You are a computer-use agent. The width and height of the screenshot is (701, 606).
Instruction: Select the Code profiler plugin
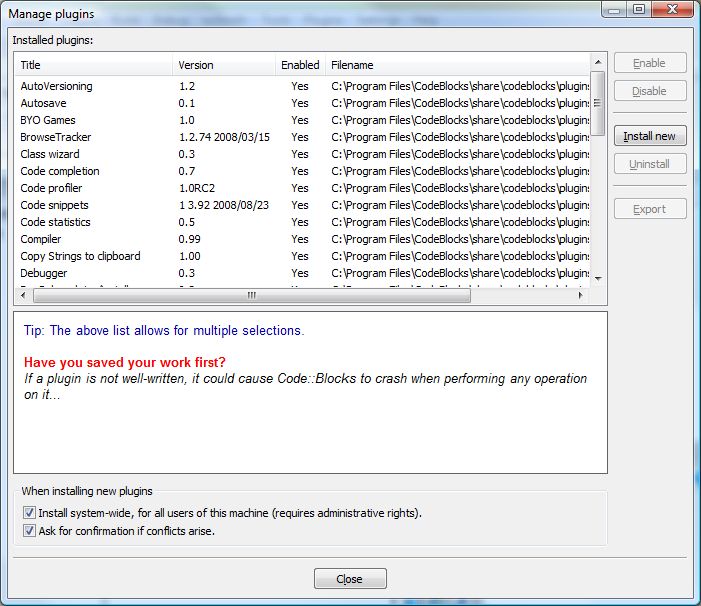click(x=51, y=188)
